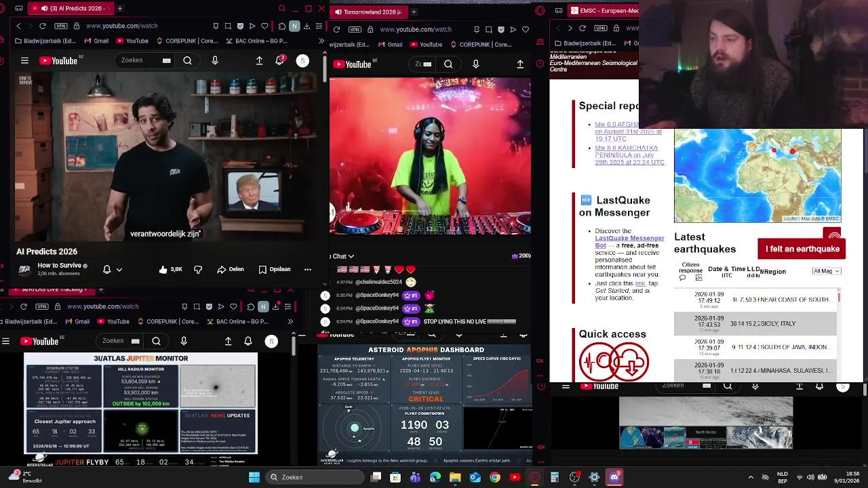The image size is (868, 488).
Task: Open Gmail bookmark in AI Predicts window
Action: (x=96, y=41)
